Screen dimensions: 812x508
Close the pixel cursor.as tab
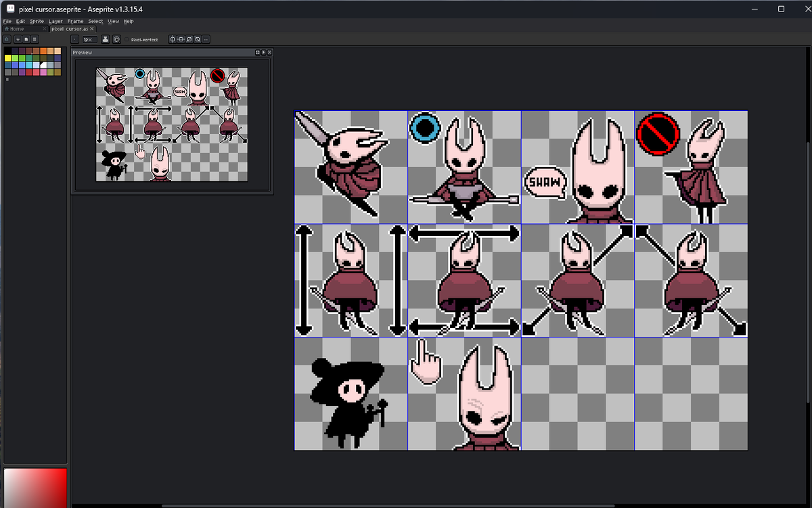pyautogui.click(x=93, y=29)
